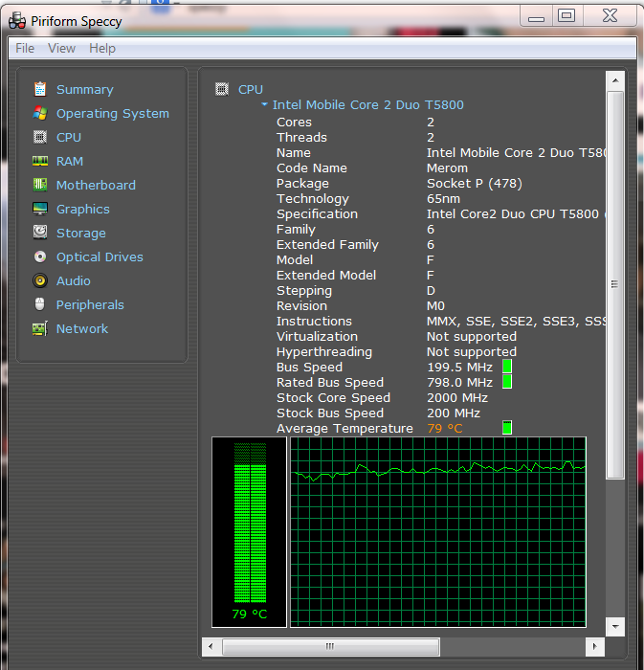Click the Piriform Speccy title bar icon

pos(17,21)
